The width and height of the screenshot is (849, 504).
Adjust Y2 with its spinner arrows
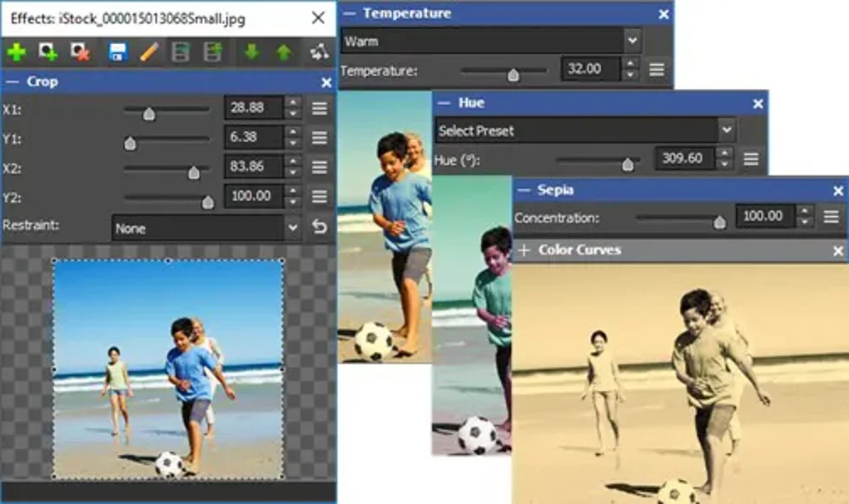pos(293,195)
